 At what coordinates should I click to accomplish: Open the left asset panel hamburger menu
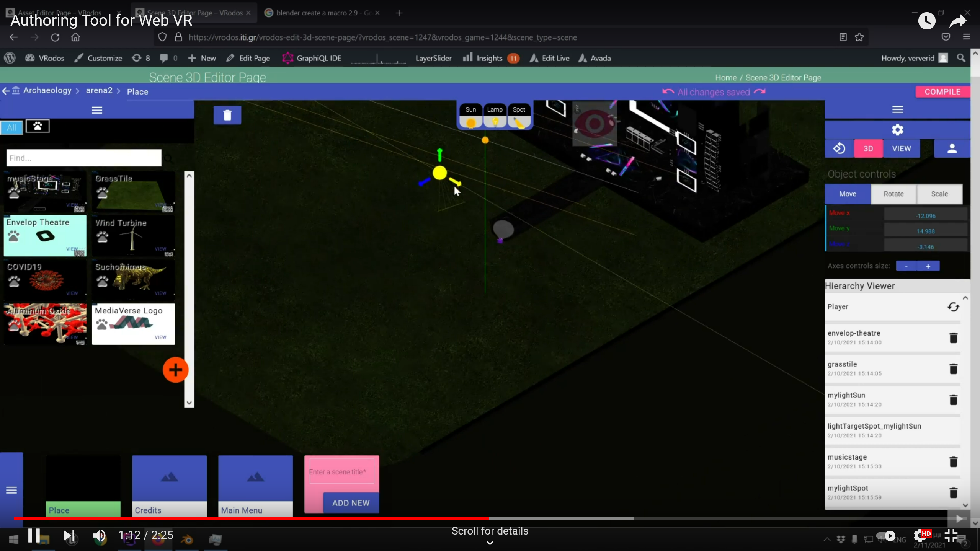point(97,110)
